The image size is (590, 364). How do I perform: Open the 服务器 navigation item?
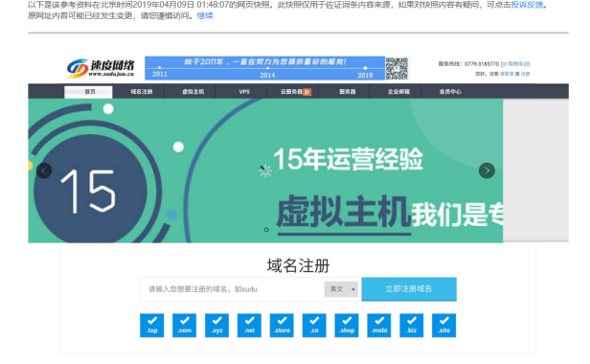(347, 91)
